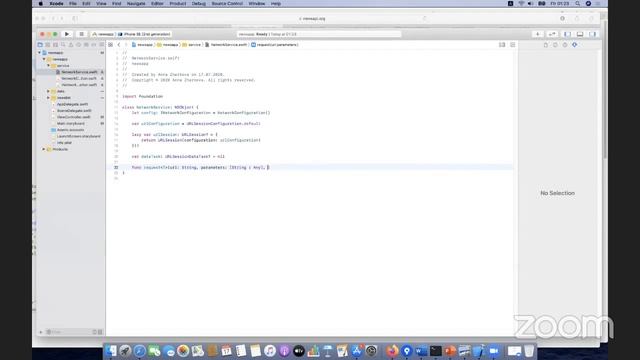This screenshot has width=640, height=360.
Task: Show the History inspector tab
Action: pyautogui.click(x=555, y=45)
